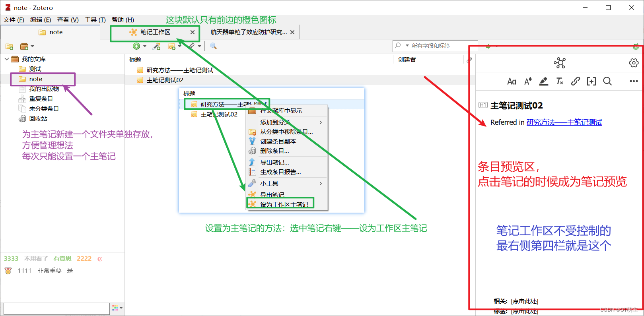Click the note find-and-replace magnifier
This screenshot has height=316, width=644.
pos(607,81)
